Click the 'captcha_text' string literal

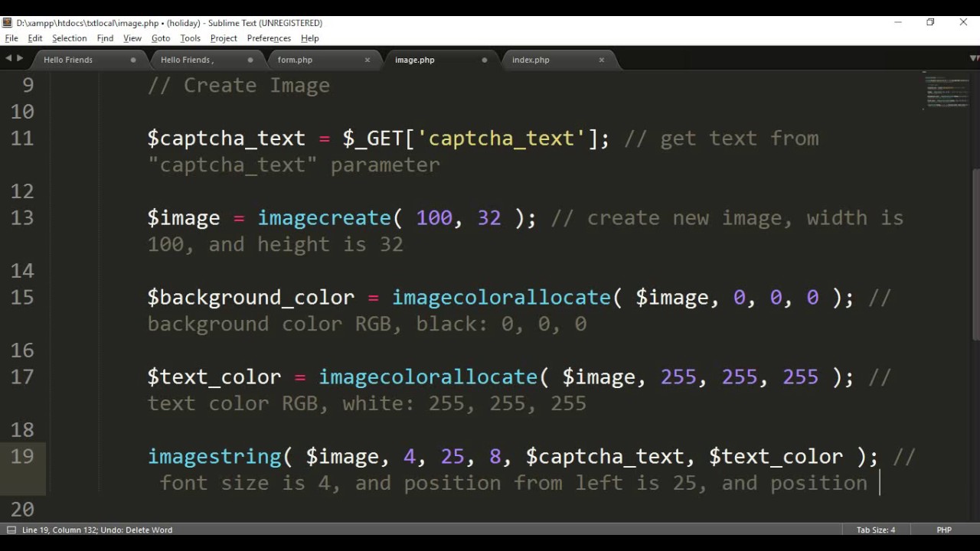pos(501,139)
